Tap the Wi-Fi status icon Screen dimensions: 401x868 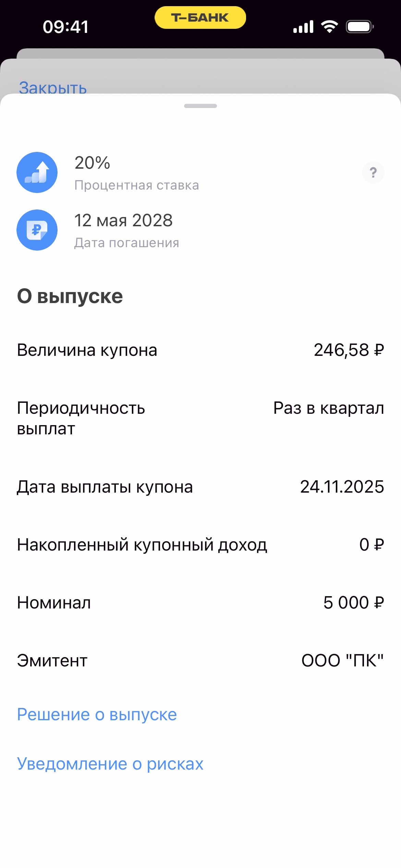pyautogui.click(x=329, y=26)
